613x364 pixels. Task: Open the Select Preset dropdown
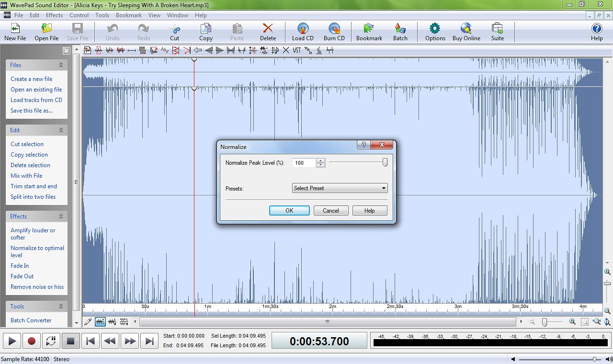(340, 188)
